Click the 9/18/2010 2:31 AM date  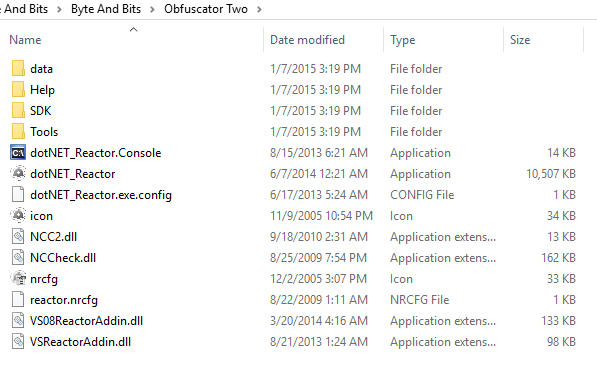pos(319,237)
